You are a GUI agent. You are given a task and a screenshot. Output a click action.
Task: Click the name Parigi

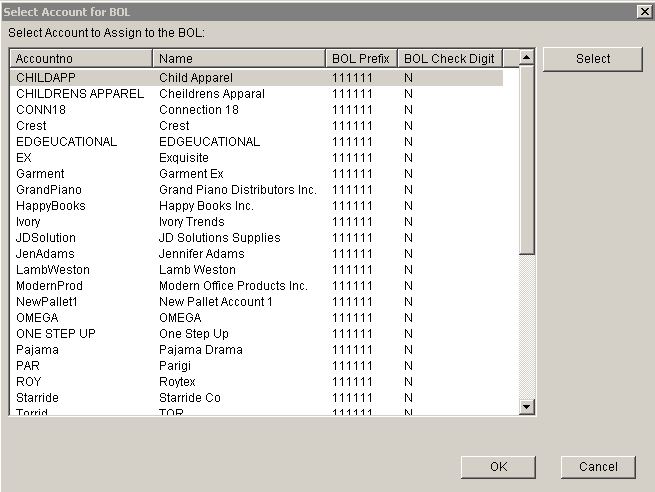pos(175,366)
